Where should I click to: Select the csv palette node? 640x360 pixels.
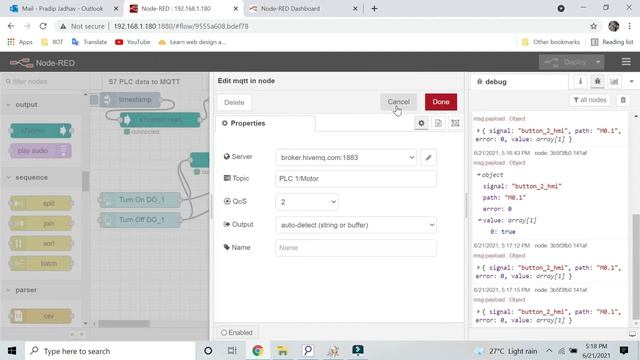(x=40, y=316)
